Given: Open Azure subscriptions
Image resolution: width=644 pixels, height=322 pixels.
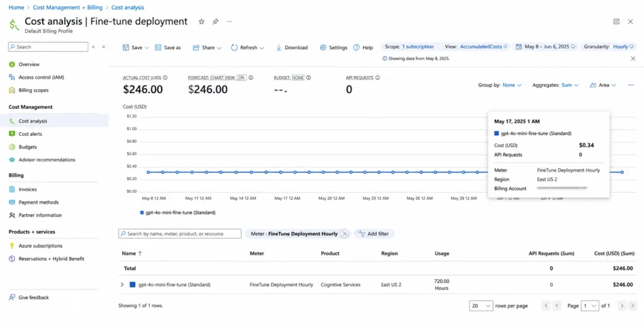Looking at the screenshot, I should [40, 246].
